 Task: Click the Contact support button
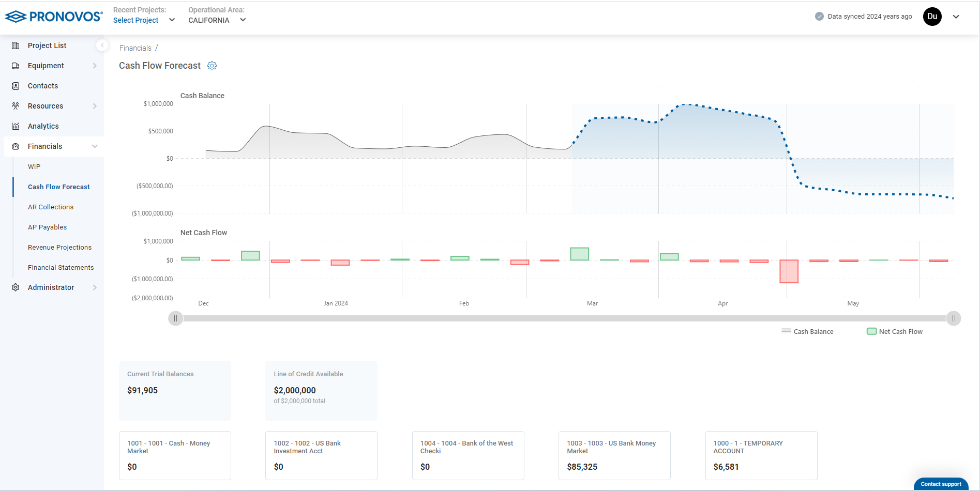(941, 484)
